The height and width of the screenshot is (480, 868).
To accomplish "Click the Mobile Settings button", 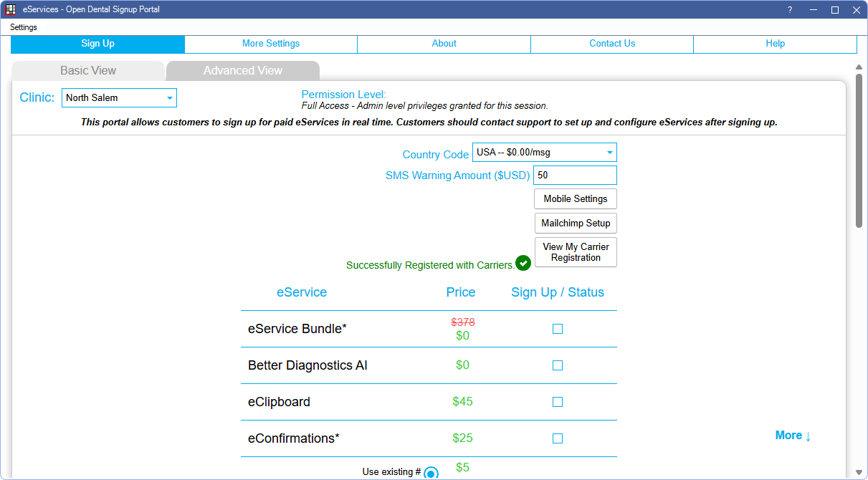I will click(575, 199).
